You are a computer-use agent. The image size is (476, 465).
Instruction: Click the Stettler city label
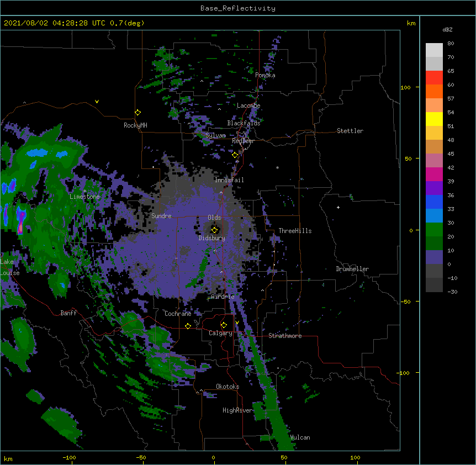coord(350,131)
